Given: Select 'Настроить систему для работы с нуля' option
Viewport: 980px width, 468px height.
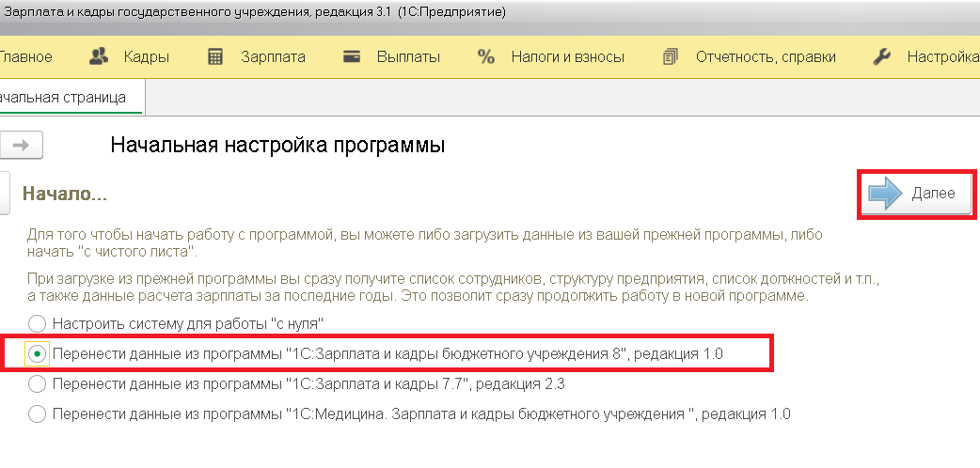Looking at the screenshot, I should pyautogui.click(x=175, y=323).
